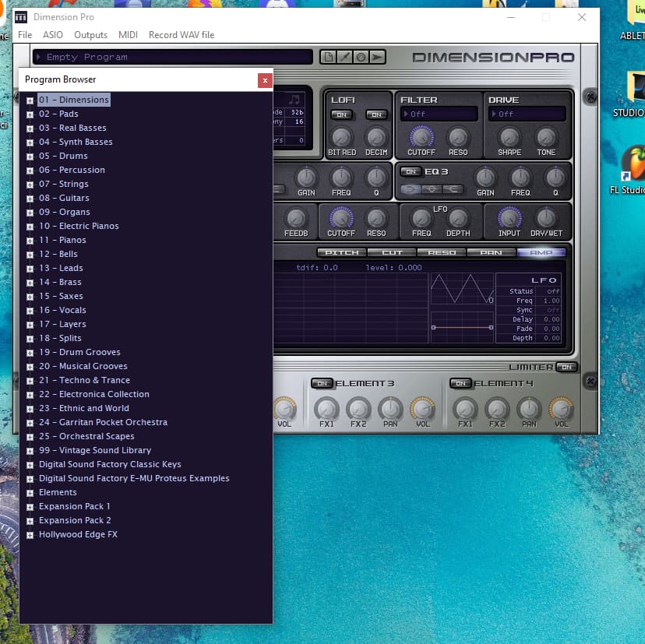Click the edit pencil toolbar icon
Viewport: 645px width, 644px height.
tap(345, 57)
